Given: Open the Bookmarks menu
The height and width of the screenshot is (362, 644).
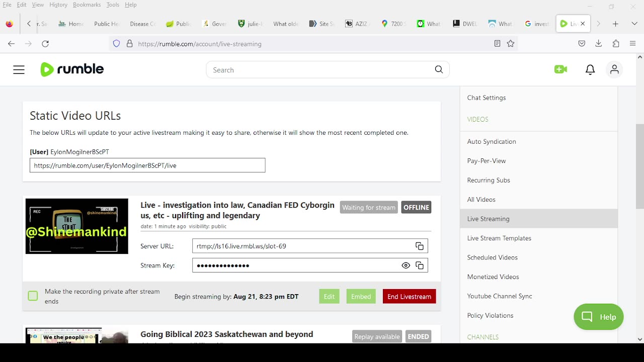Looking at the screenshot, I should (87, 5).
